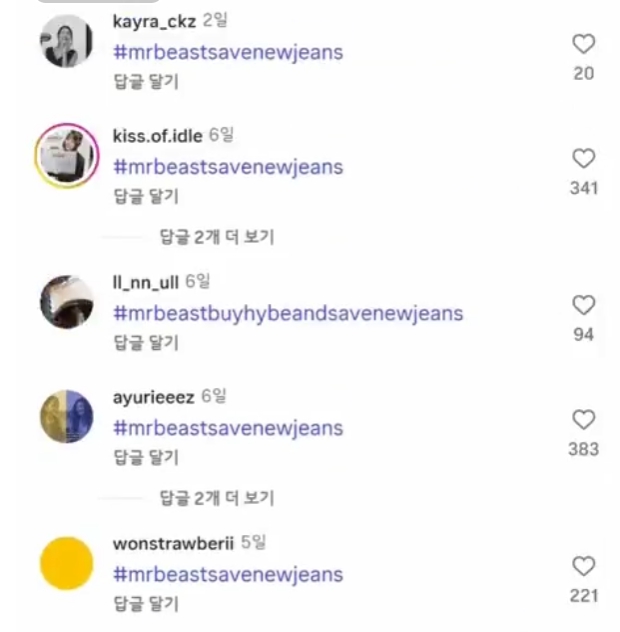View kayra_ckz's profile picture
This screenshot has height=632, width=620.
[x=66, y=43]
